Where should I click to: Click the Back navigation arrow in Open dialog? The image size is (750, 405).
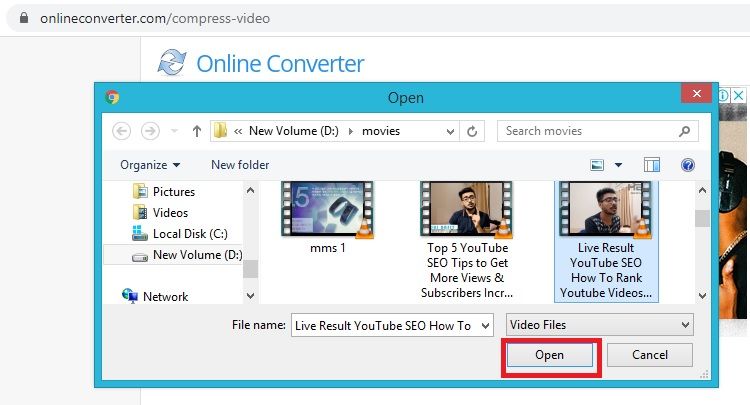pos(121,131)
